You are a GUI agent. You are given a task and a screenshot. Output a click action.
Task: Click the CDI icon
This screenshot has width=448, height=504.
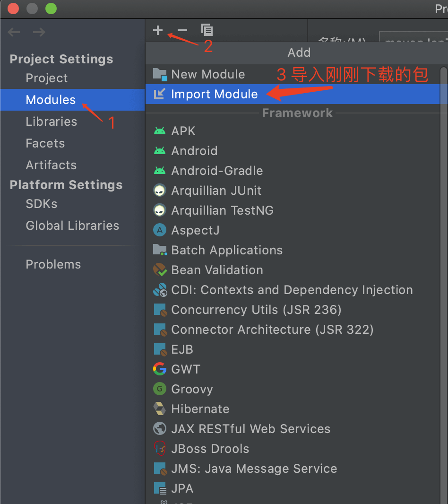click(x=160, y=290)
